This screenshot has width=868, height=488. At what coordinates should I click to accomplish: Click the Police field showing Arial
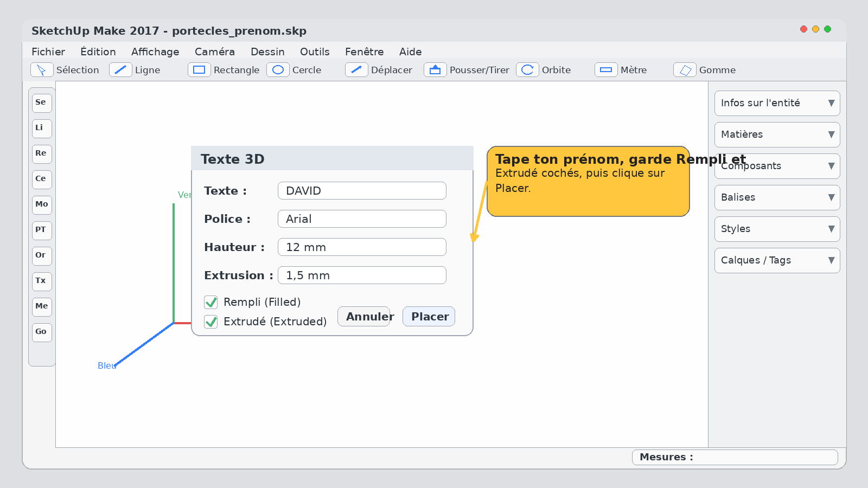362,219
